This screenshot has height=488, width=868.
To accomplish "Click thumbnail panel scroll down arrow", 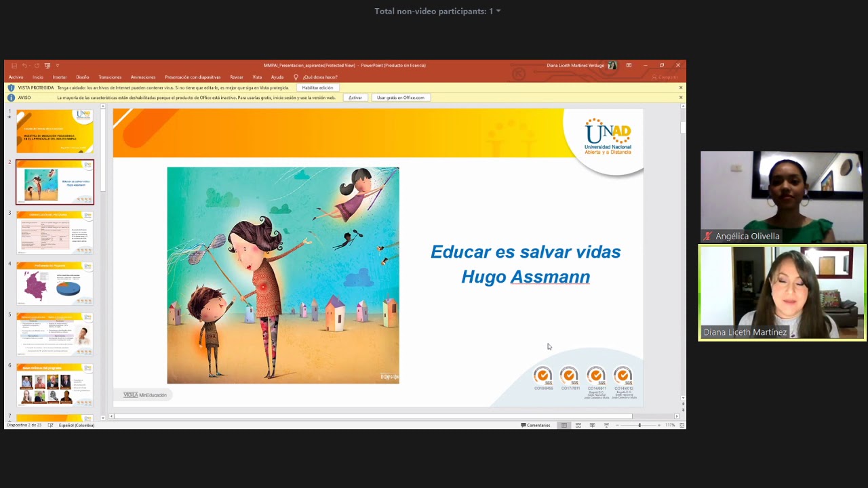I will click(x=103, y=418).
